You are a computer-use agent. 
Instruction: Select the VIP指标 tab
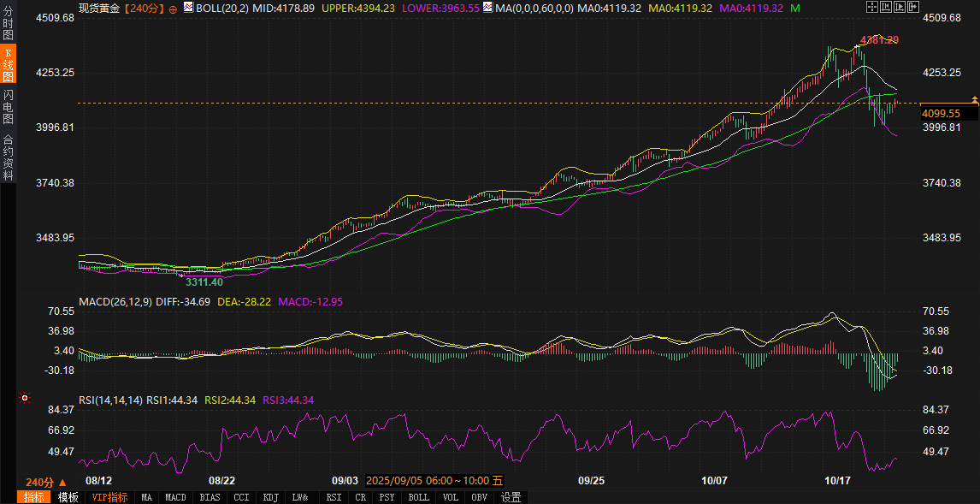tap(109, 497)
